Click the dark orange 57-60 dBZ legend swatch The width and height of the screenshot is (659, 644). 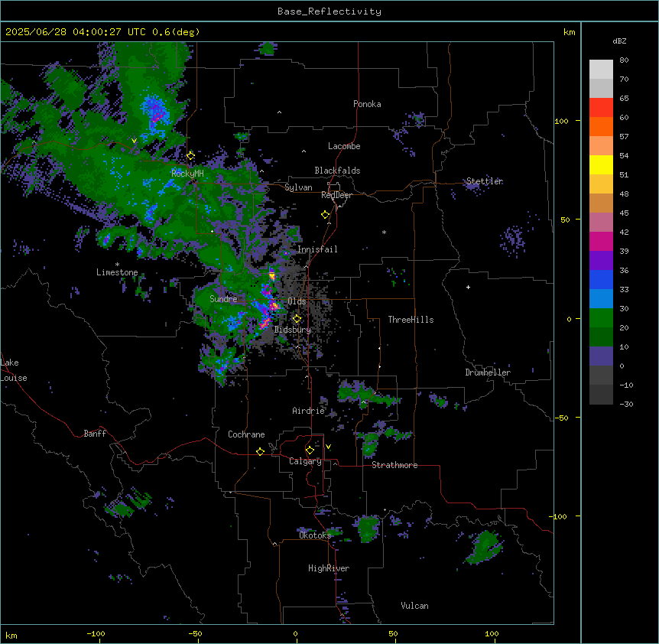pos(601,126)
